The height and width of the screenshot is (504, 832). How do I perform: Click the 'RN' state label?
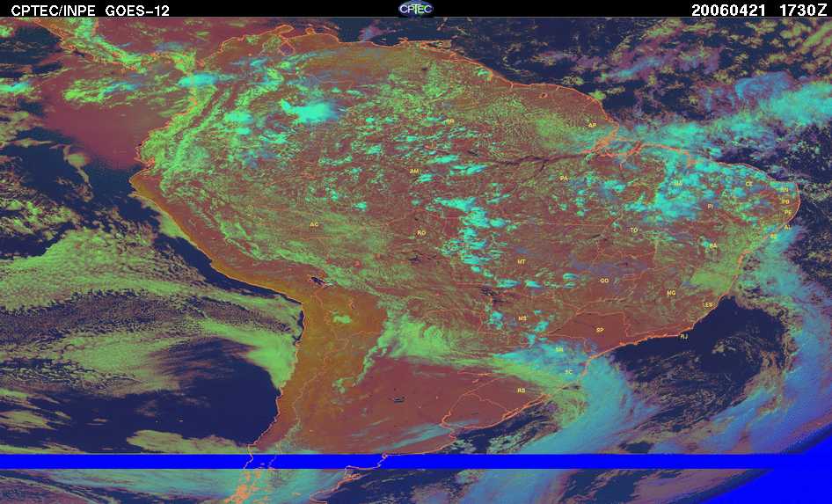(x=785, y=189)
